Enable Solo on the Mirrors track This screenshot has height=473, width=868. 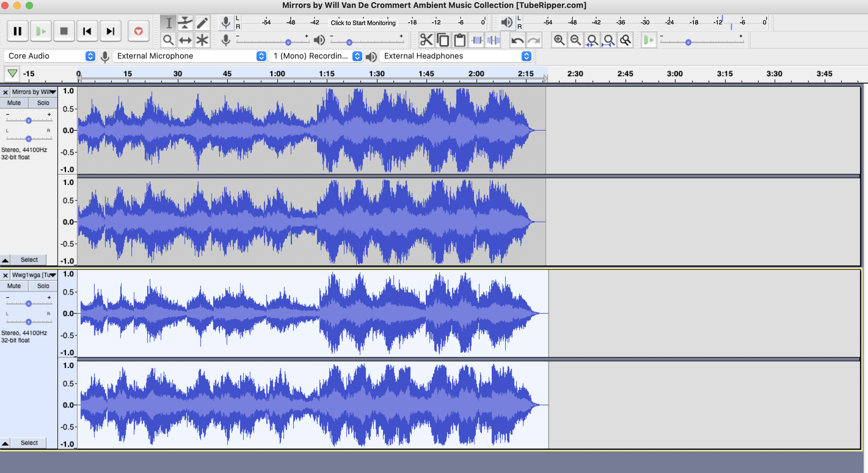[x=43, y=103]
